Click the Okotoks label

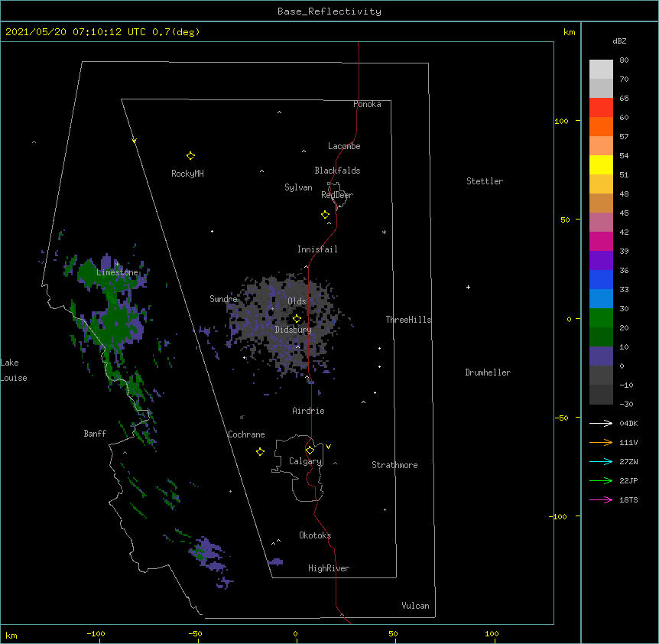pos(315,535)
